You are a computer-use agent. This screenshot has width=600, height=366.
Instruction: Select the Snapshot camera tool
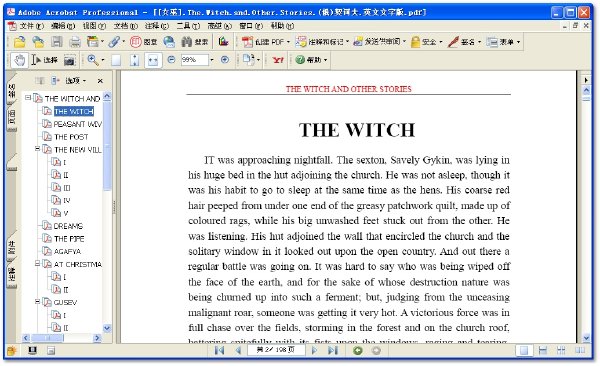[69, 60]
